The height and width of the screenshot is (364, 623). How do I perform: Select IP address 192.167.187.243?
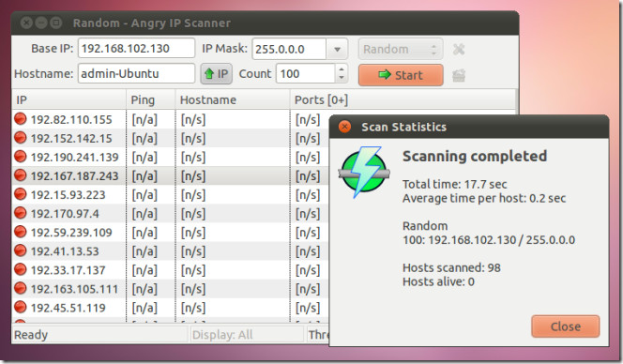(x=75, y=176)
